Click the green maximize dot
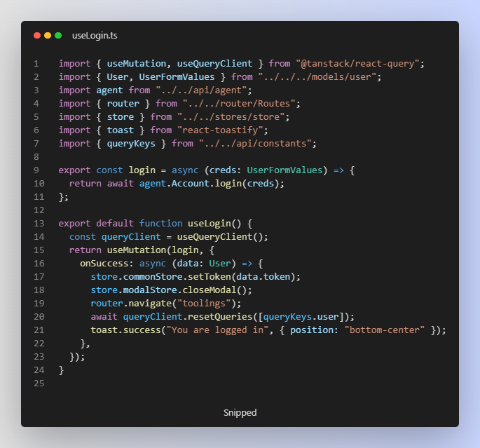Screen dimensions: 480x448 click(x=58, y=36)
